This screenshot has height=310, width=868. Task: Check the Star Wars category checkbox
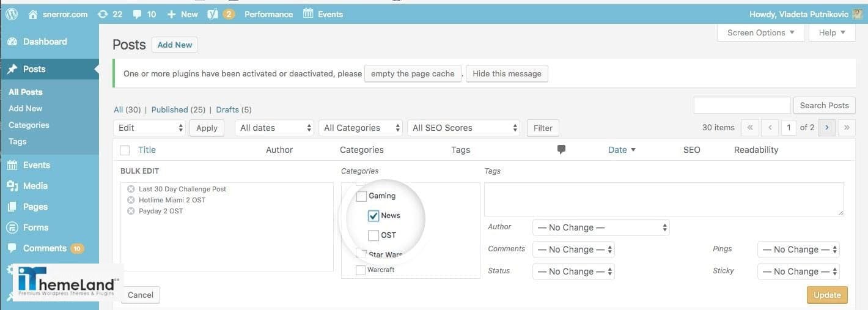[x=361, y=253]
